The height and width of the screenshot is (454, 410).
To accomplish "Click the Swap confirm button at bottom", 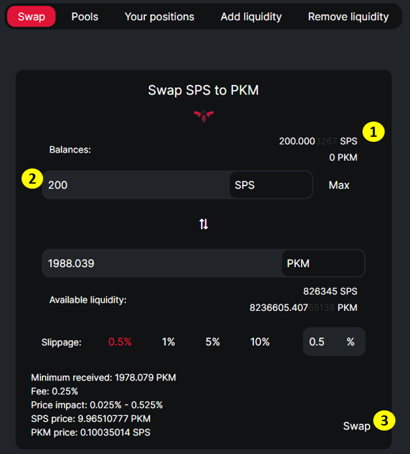I will (357, 426).
